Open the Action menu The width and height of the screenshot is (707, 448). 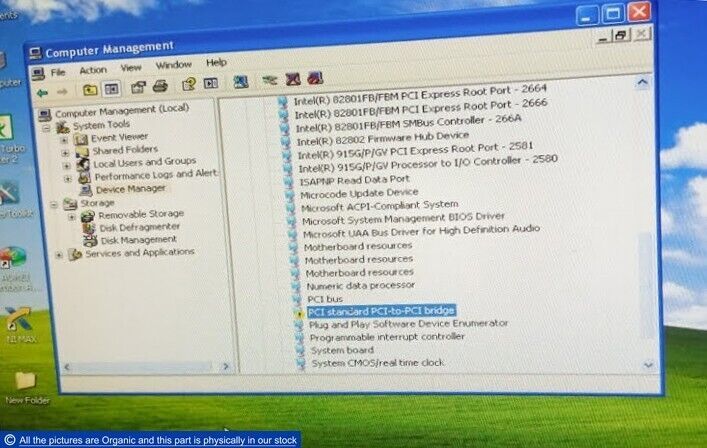93,70
